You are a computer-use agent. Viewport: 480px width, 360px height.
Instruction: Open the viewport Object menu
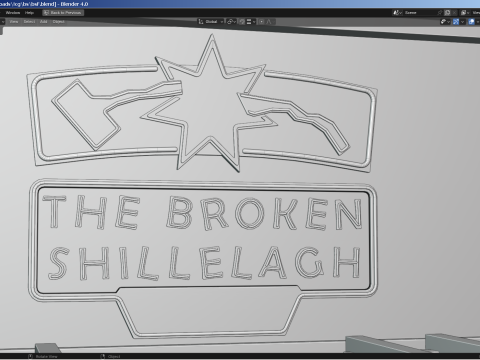click(x=58, y=22)
